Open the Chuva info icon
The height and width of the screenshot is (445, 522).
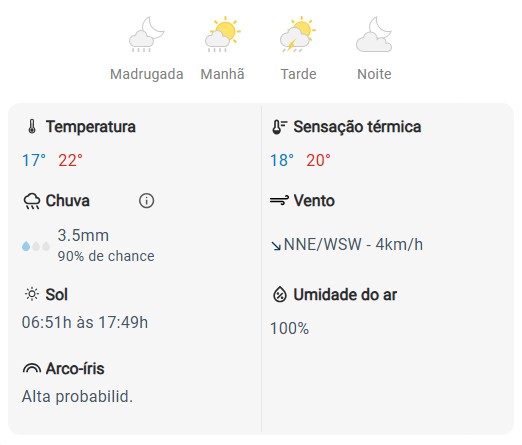(146, 201)
